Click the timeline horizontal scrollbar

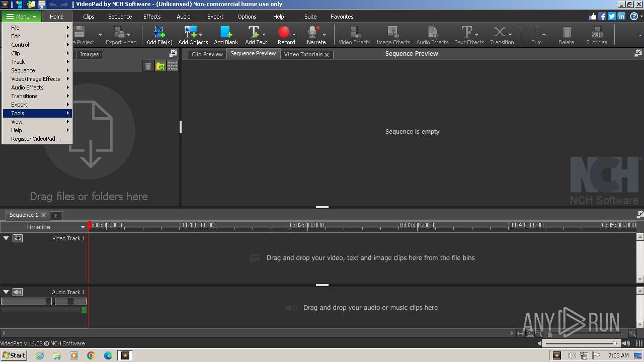(x=257, y=333)
